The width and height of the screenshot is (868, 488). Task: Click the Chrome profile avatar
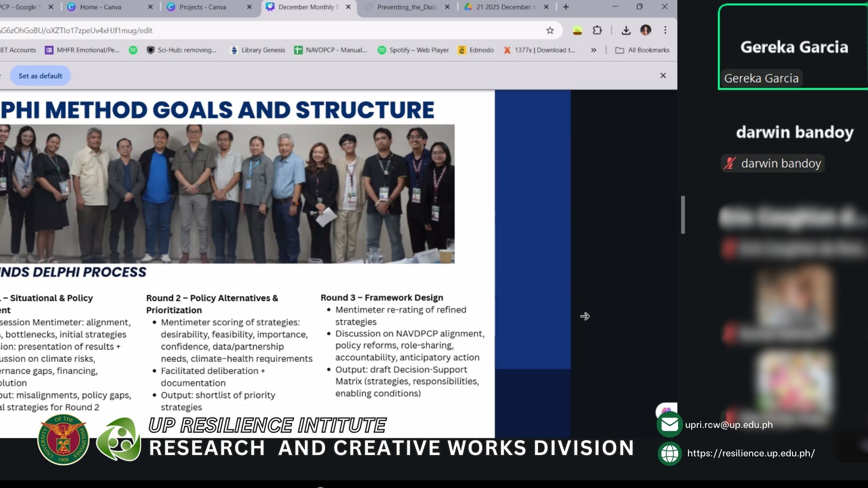point(646,30)
